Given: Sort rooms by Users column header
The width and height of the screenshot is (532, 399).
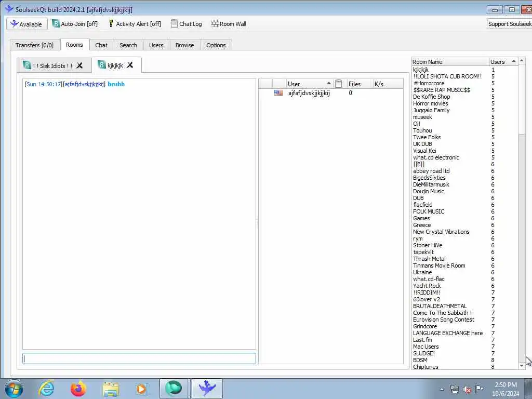Looking at the screenshot, I should [503, 62].
